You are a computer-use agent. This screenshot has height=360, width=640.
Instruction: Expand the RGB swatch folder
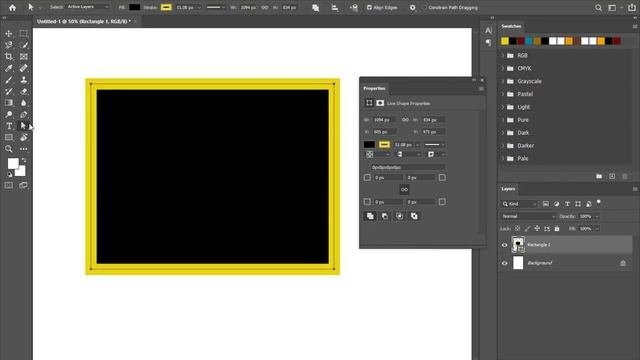point(503,56)
